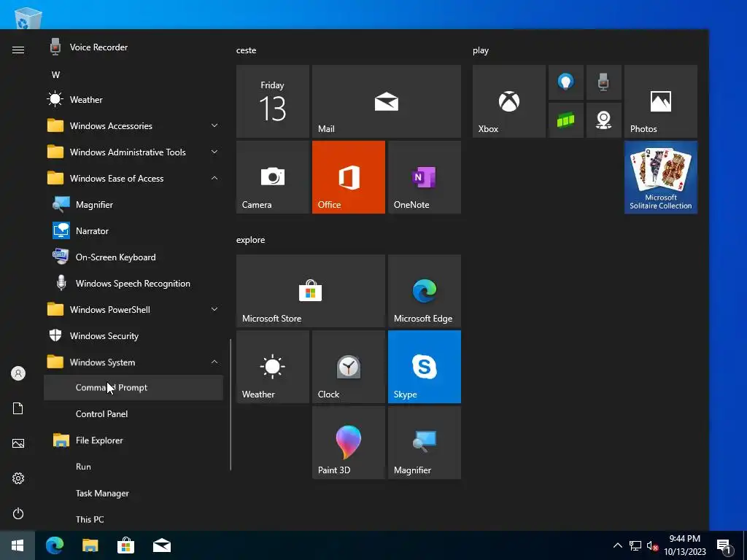Open the orange Office tile

[x=348, y=177]
